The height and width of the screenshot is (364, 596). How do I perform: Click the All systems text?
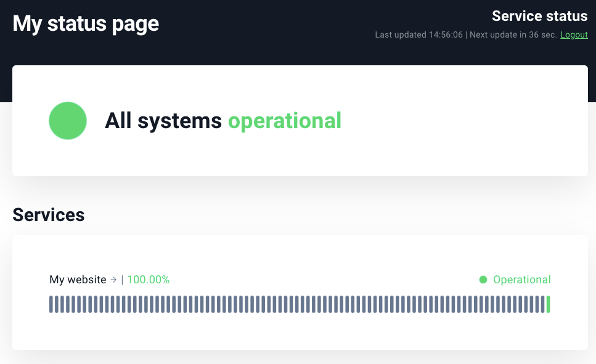(163, 121)
